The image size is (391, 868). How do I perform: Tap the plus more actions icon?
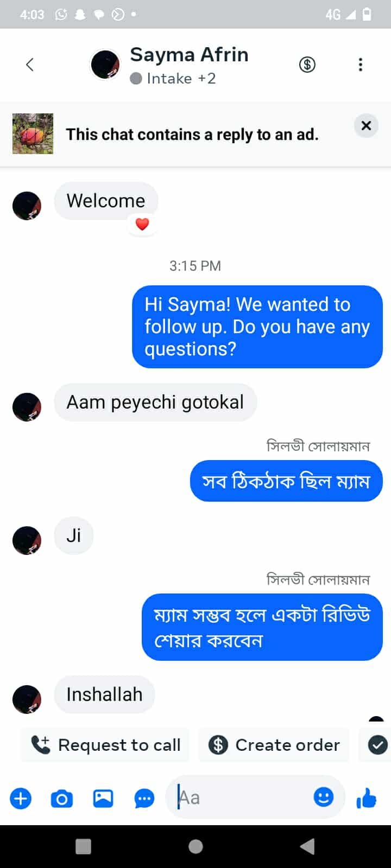[21, 799]
